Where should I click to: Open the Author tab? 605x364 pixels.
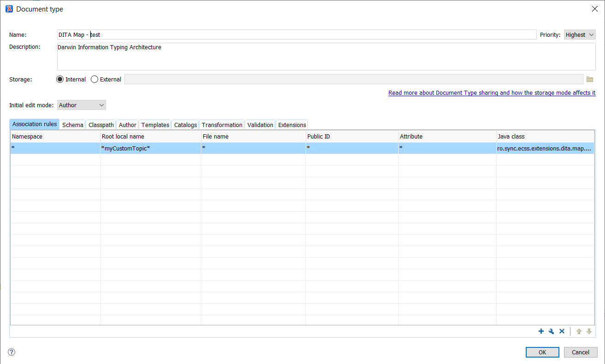pos(128,125)
